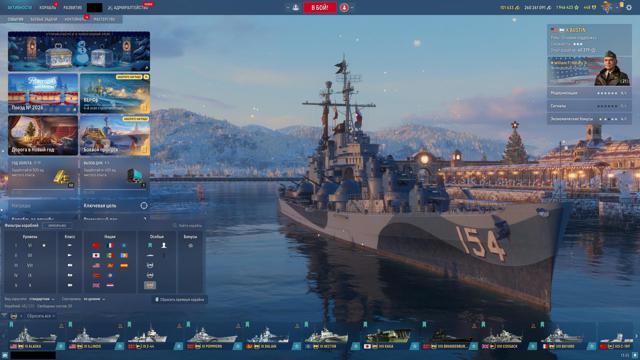Collapse the ship filters panel arrow
Image resolution: width=640 pixels, height=360 pixels.
pyautogui.click(x=4, y=316)
